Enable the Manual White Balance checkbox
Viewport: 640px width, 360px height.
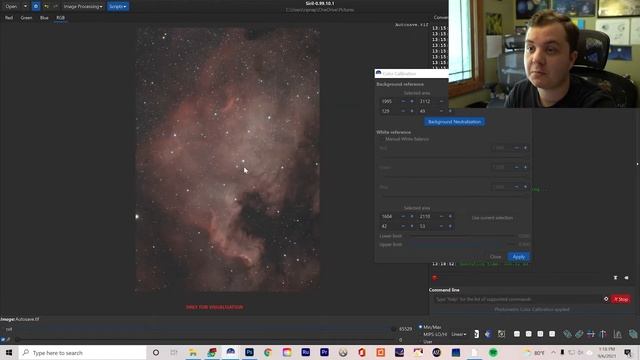pyautogui.click(x=381, y=139)
